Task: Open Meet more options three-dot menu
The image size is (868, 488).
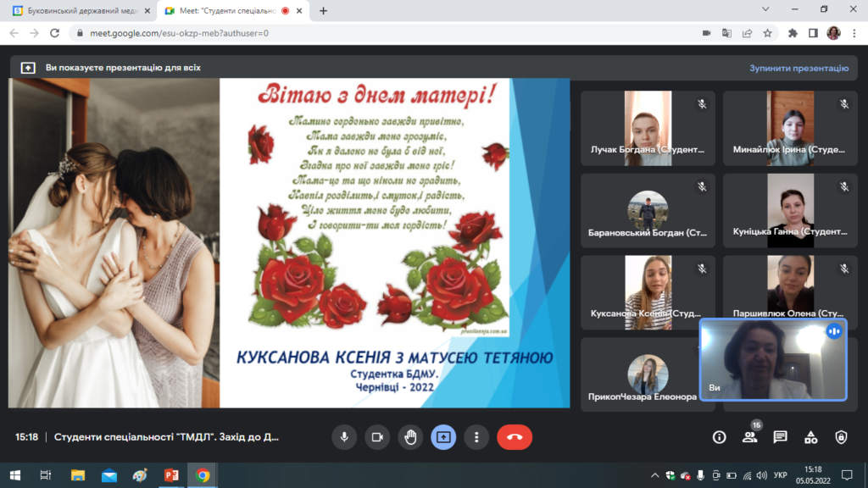Action: click(476, 437)
